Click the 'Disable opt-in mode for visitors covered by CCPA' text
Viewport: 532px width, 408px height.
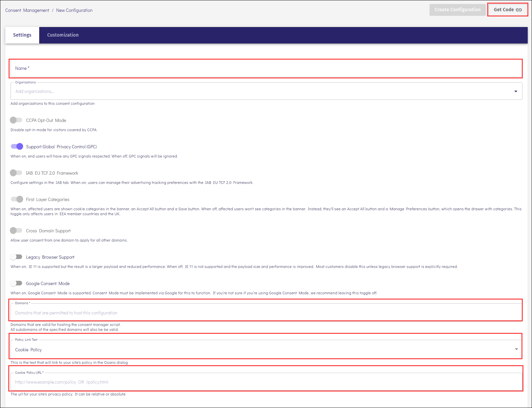[x=54, y=130]
